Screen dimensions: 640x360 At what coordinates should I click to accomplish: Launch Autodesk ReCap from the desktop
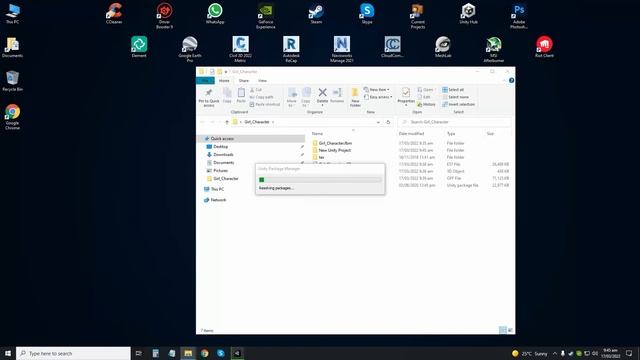291,49
